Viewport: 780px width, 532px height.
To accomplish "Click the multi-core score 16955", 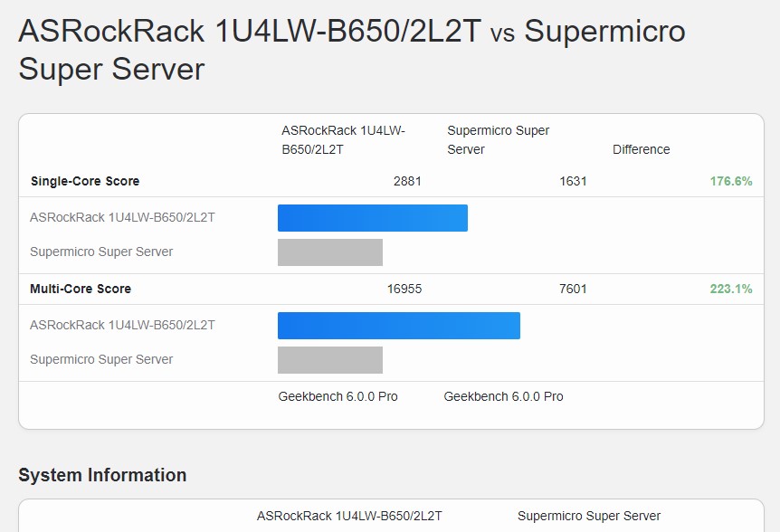I will click(x=404, y=289).
